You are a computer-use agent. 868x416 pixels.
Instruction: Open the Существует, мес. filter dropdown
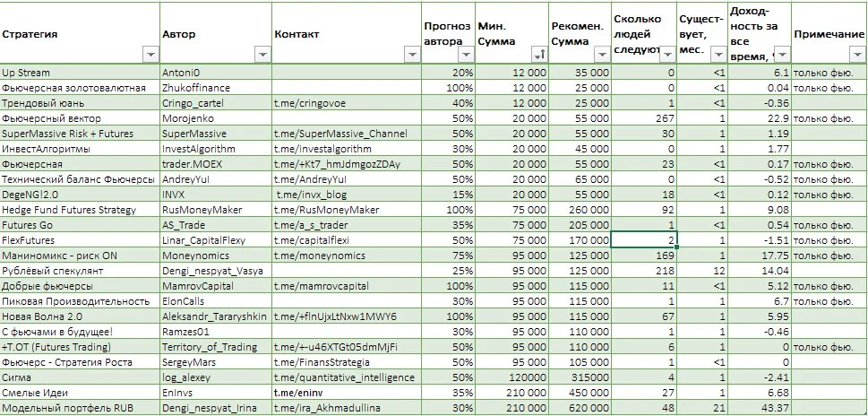(718, 55)
